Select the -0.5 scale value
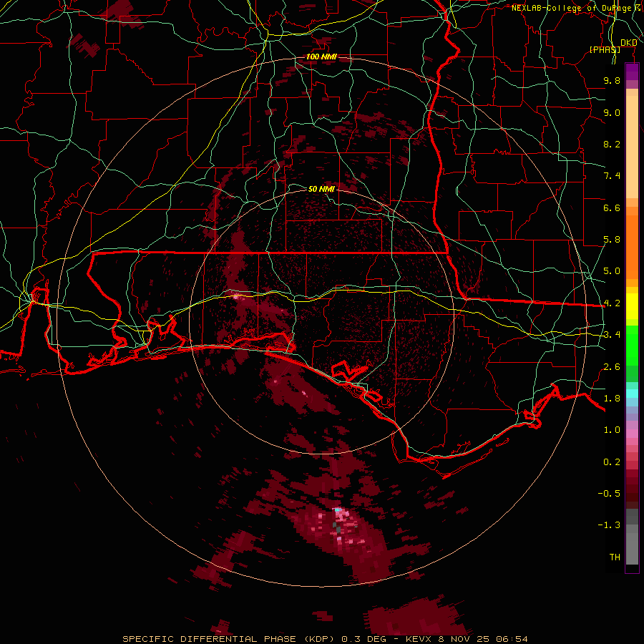This screenshot has width=644, height=644. (x=609, y=494)
